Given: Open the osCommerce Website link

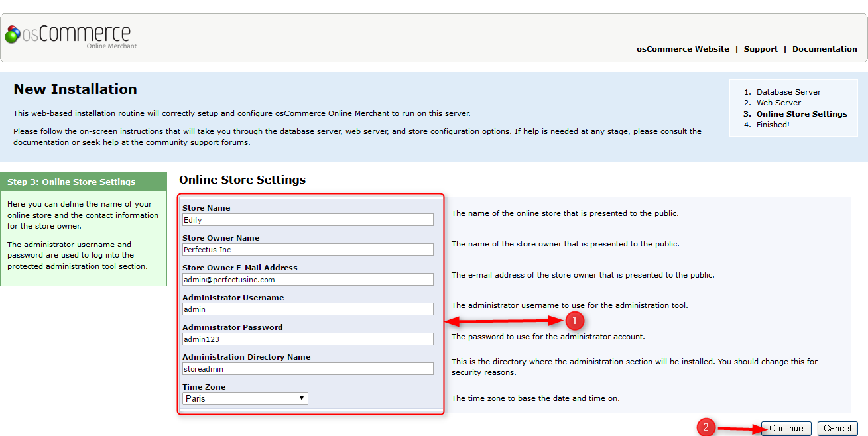Looking at the screenshot, I should [682, 49].
